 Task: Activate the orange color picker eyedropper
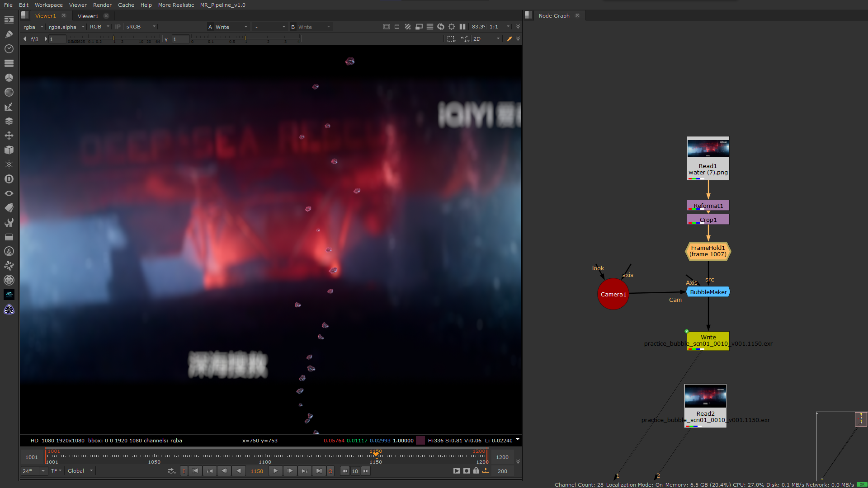point(509,39)
